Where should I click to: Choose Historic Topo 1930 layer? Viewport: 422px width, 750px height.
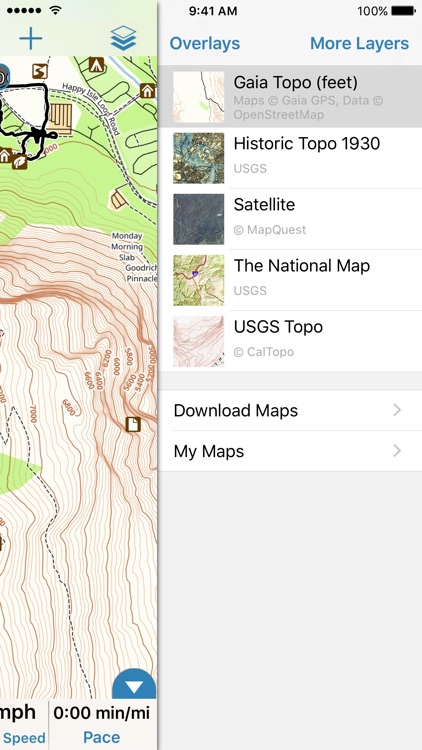[x=290, y=158]
